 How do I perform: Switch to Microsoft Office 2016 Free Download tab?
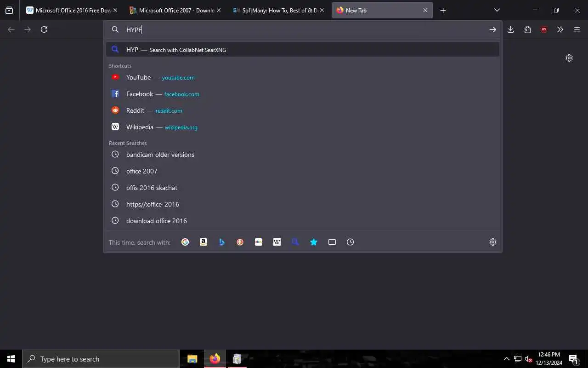[72, 10]
